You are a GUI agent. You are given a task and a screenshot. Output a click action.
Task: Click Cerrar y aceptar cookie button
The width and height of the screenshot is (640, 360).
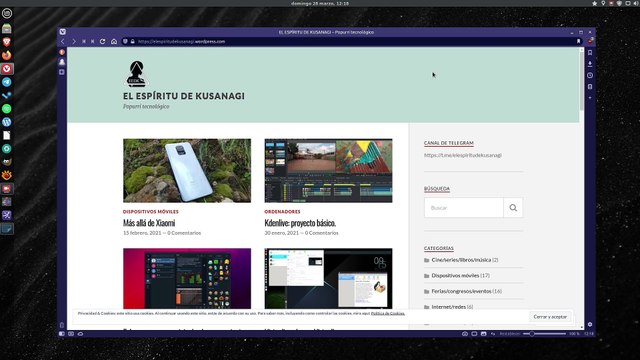(550, 317)
